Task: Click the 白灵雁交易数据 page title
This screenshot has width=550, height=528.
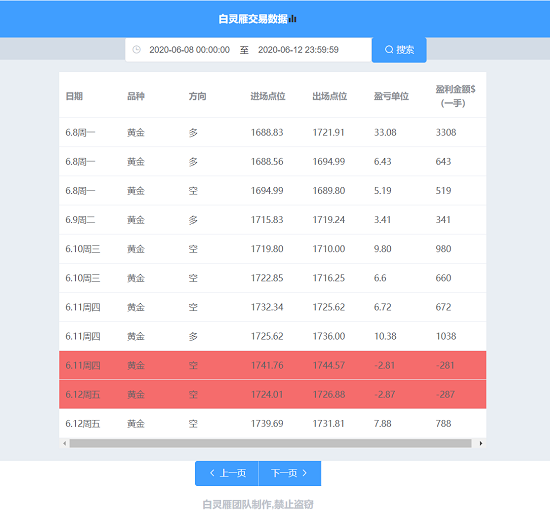Action: [253, 19]
